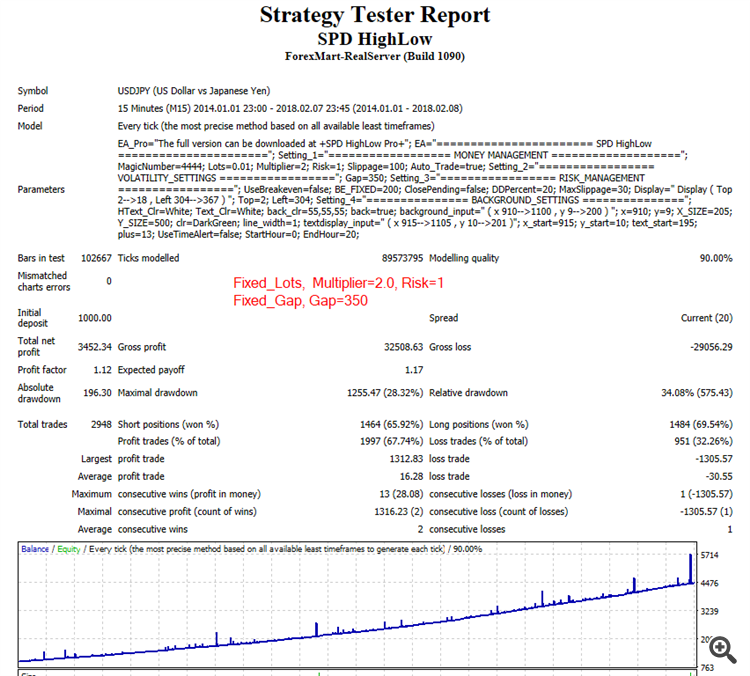Select the USDJPY symbol description text
Screen dimensions: 750x676
[x=194, y=91]
